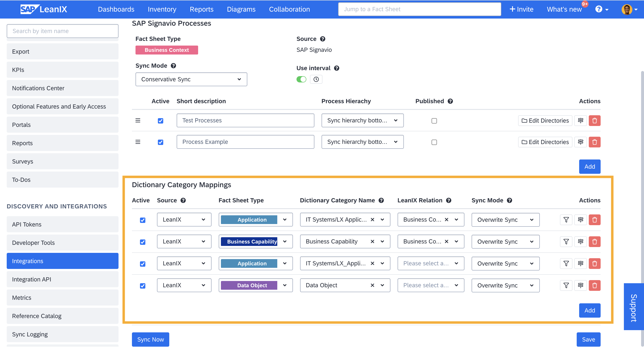Uncheck Active for IT Systems/LX Applic... mapping

(142, 220)
